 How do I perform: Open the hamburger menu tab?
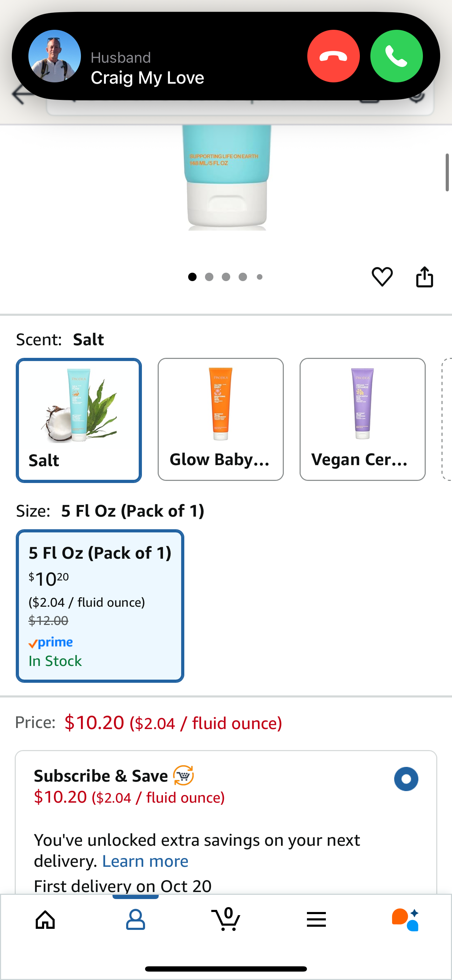pos(316,919)
